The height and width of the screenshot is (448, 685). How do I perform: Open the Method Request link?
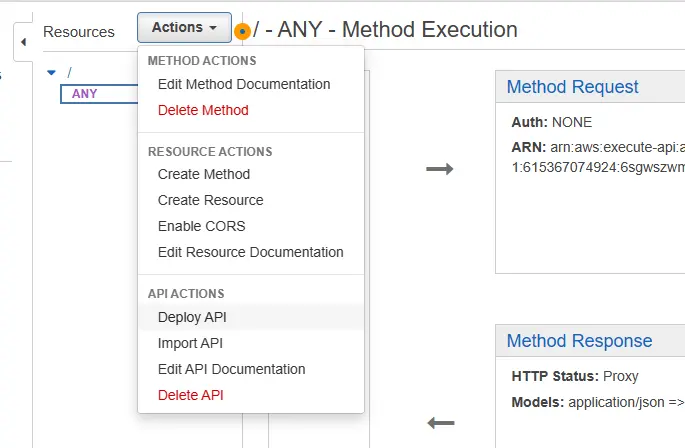tap(572, 87)
